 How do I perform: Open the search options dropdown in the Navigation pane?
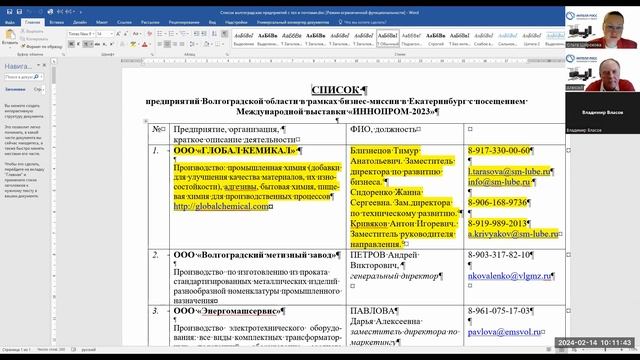41,77
